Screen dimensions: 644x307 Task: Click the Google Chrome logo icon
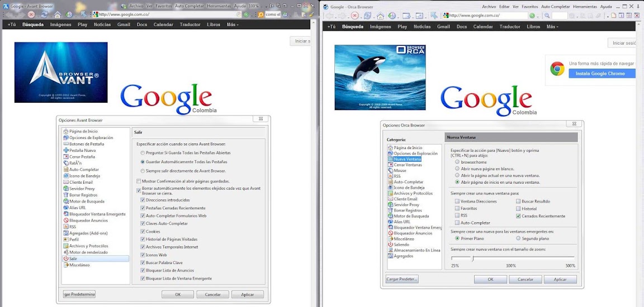point(557,69)
